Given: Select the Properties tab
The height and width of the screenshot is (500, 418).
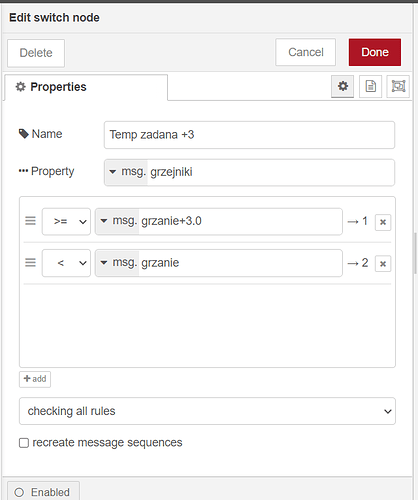Looking at the screenshot, I should [x=86, y=87].
